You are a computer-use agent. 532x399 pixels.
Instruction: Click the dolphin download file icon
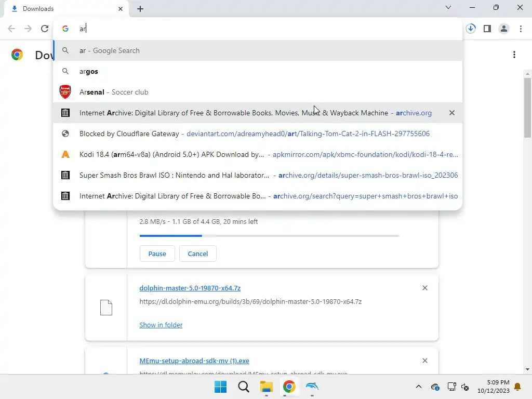coord(106,308)
